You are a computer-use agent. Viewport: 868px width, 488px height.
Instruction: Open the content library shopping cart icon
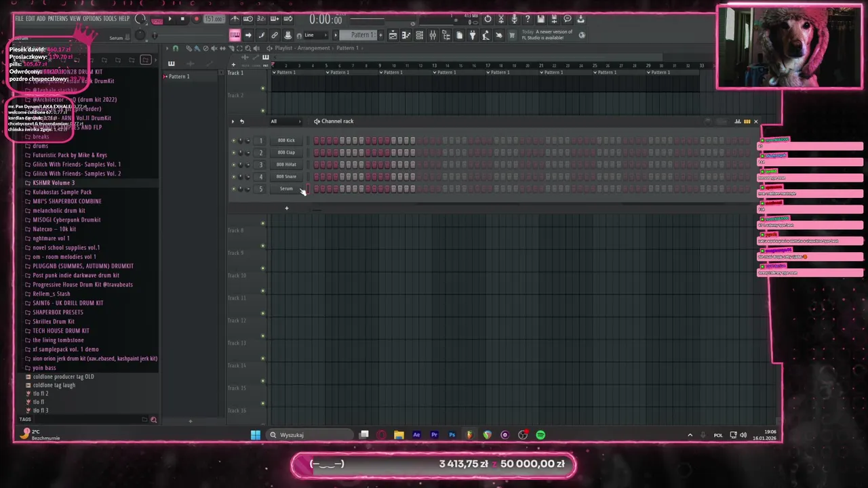click(x=512, y=35)
